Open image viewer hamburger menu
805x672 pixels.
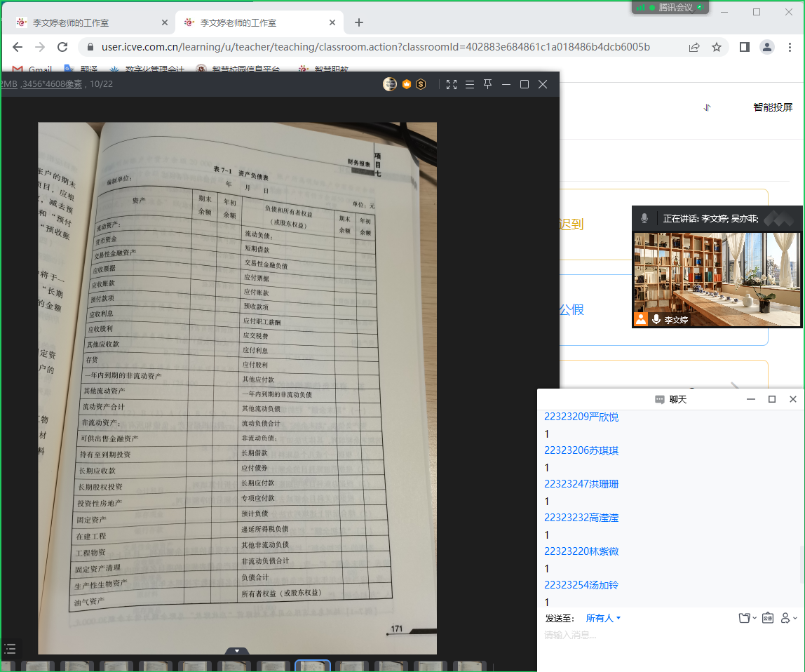[470, 84]
